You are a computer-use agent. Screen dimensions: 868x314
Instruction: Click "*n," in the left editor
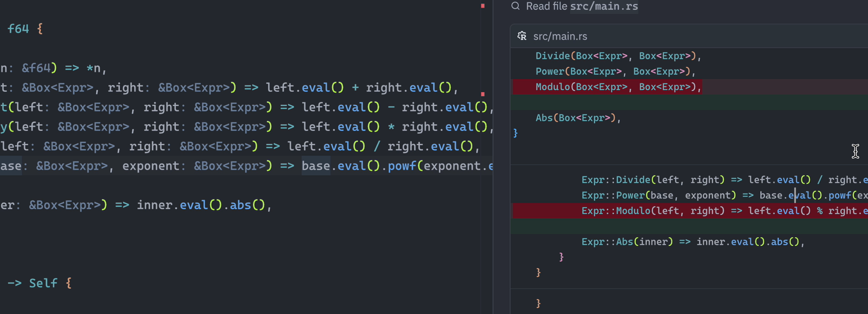(x=96, y=68)
